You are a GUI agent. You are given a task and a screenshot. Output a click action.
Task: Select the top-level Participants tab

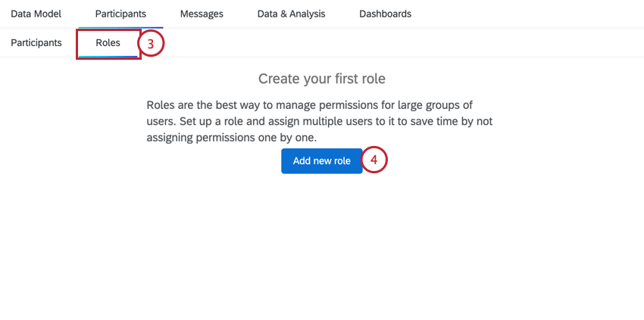point(120,14)
